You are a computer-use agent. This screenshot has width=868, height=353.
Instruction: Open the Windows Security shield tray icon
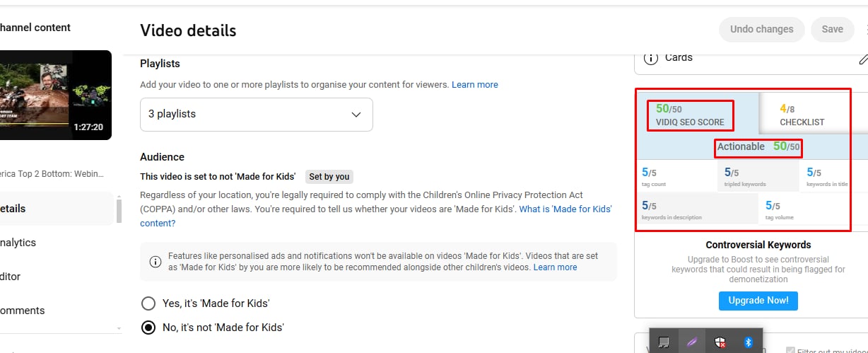pyautogui.click(x=720, y=342)
